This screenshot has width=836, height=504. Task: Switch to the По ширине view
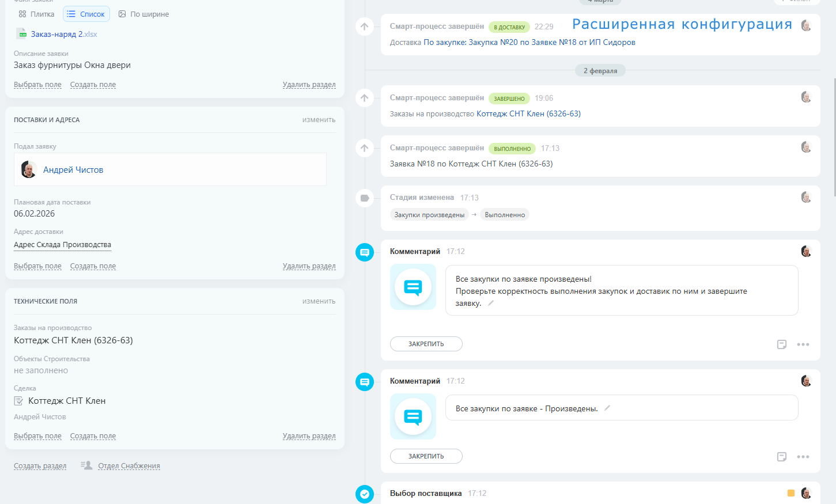click(x=143, y=14)
